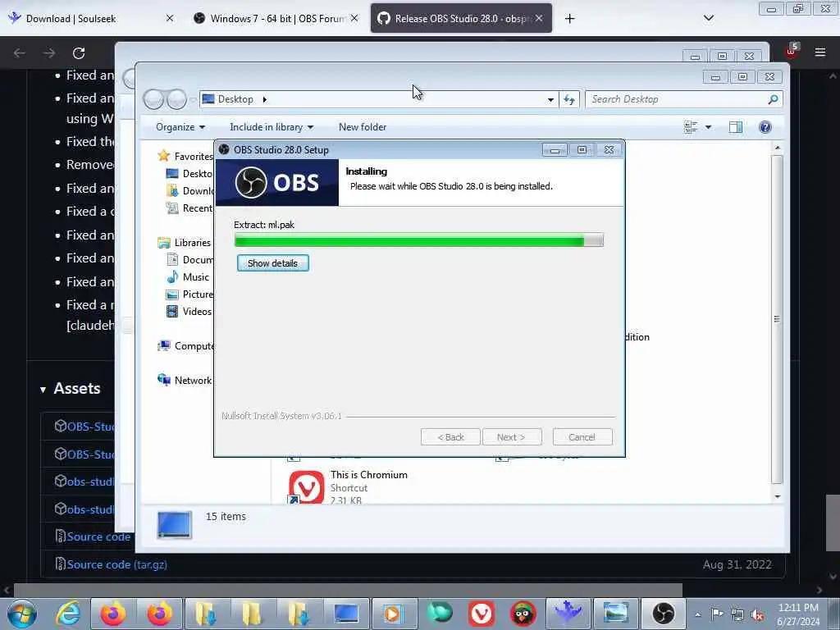840x630 pixels.
Task: Click the OBS Studio taskbar icon
Action: [663, 614]
